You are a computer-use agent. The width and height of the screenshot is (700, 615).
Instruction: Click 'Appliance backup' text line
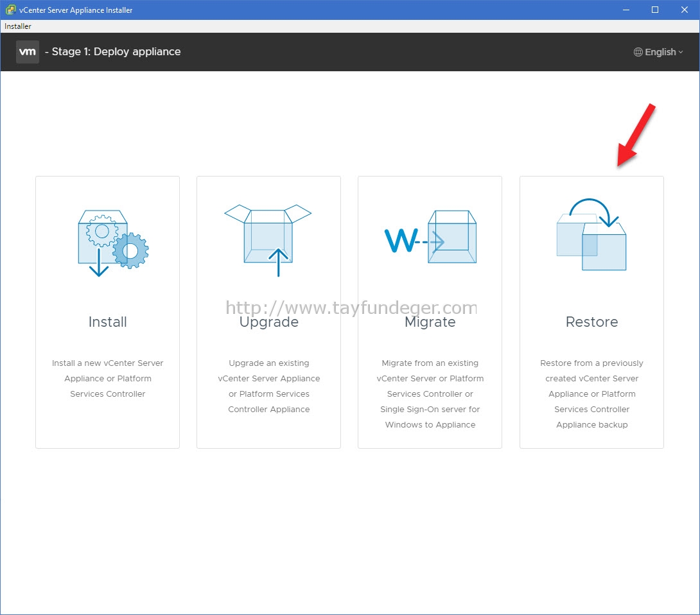[591, 425]
